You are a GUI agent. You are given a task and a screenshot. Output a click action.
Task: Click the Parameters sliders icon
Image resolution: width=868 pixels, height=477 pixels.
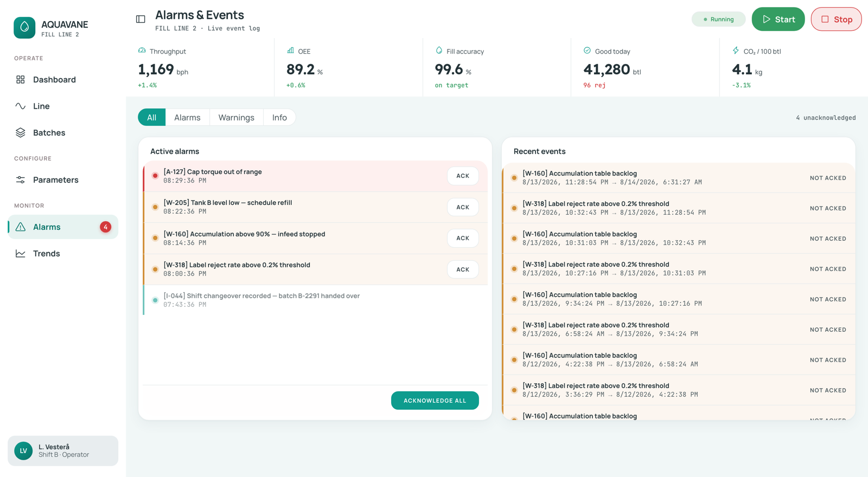pyautogui.click(x=21, y=180)
